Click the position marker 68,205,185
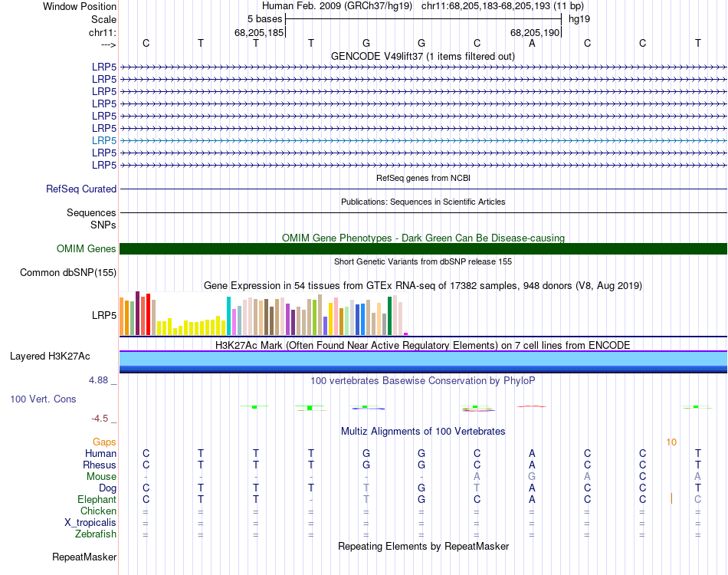The height and width of the screenshot is (575, 728). (x=259, y=32)
